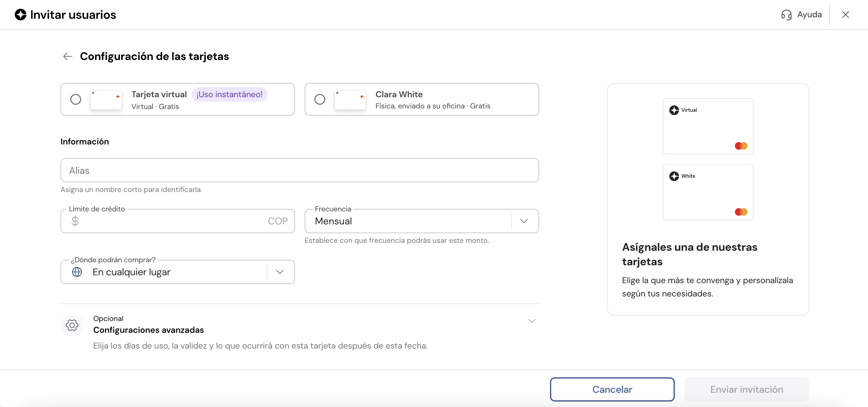
Task: Click the globe icon in location selector
Action: click(x=77, y=272)
